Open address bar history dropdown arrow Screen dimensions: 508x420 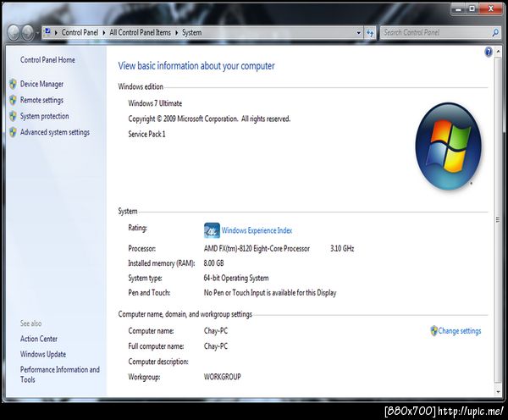coord(358,33)
